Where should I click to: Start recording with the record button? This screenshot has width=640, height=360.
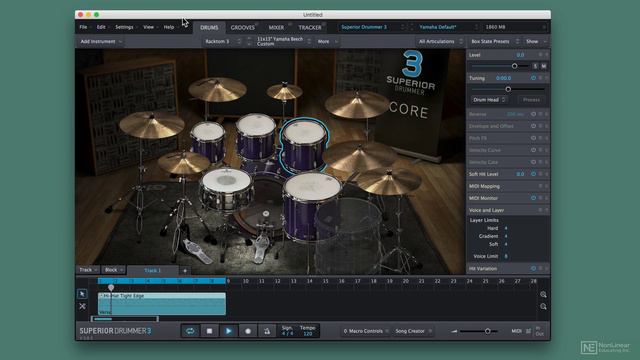[248, 331]
